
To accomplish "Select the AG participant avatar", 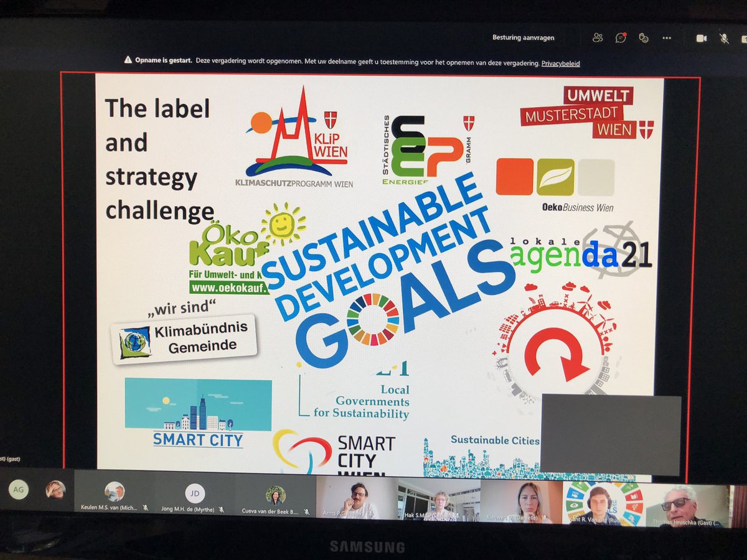I will [19, 490].
